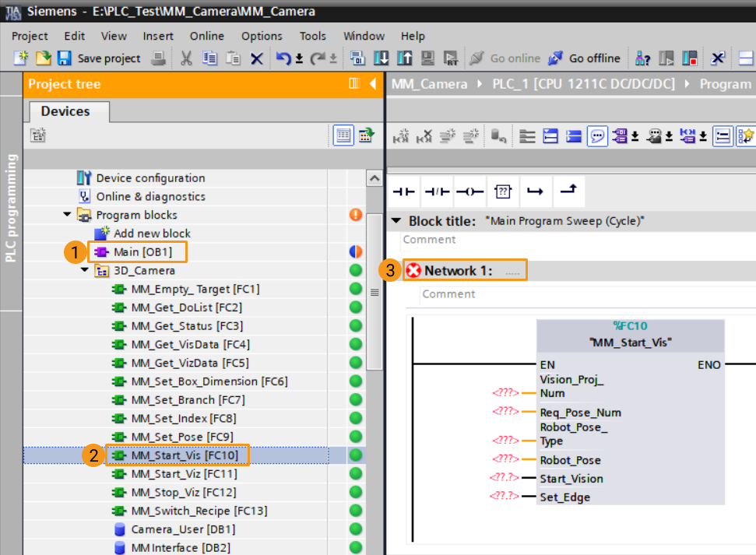
Task: Click Go offline button
Action: point(585,58)
